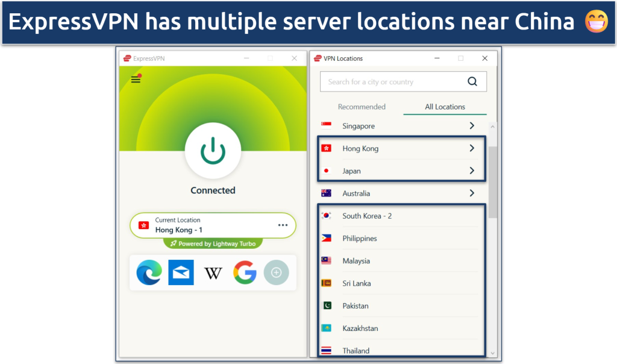This screenshot has width=617, height=364.
Task: Click the Pakistan flag icon
Action: pyautogui.click(x=327, y=306)
